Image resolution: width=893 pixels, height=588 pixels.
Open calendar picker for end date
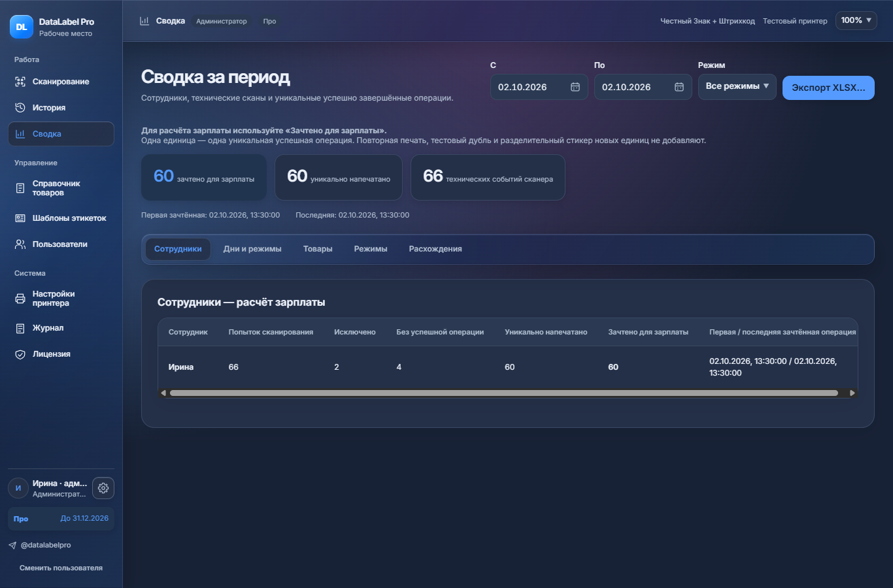679,87
